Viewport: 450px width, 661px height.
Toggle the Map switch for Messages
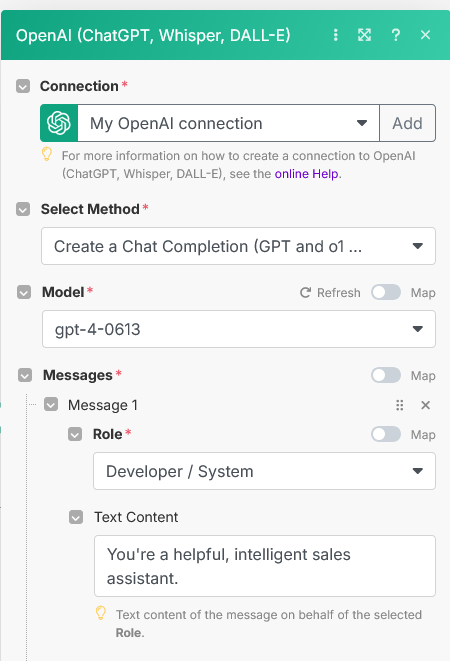[x=386, y=375]
